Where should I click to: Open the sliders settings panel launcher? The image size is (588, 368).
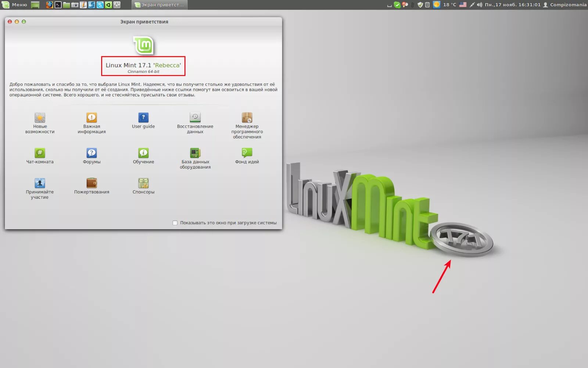117,5
